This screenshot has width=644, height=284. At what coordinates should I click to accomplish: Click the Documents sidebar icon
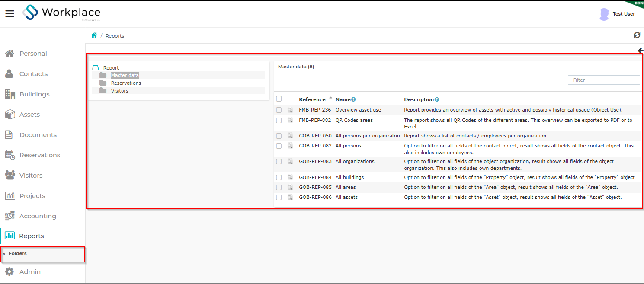click(9, 135)
